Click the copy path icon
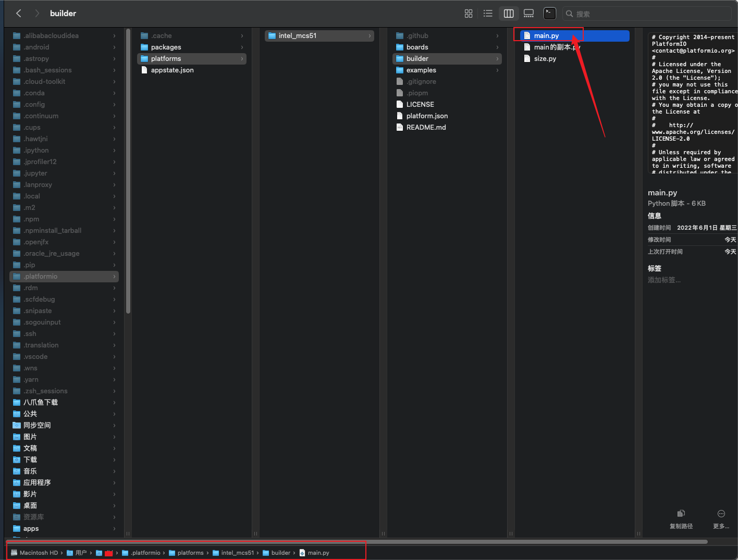Screen dimensions: 738x560 pyautogui.click(x=681, y=514)
